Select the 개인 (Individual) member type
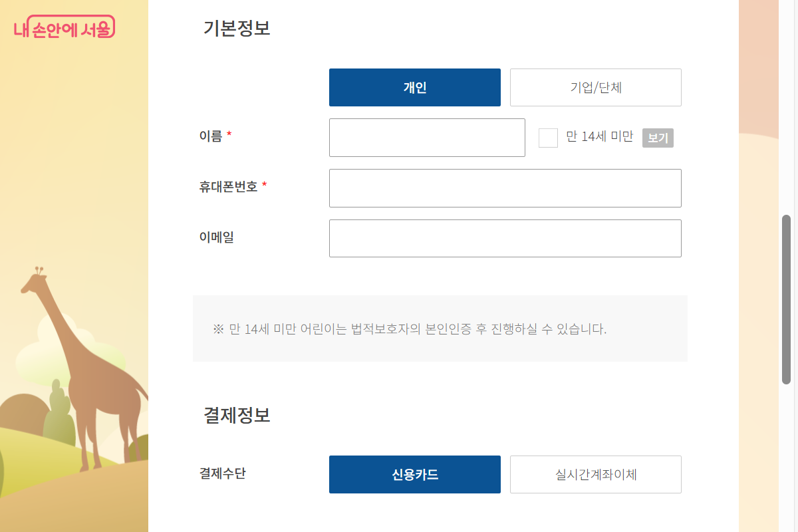 (414, 87)
